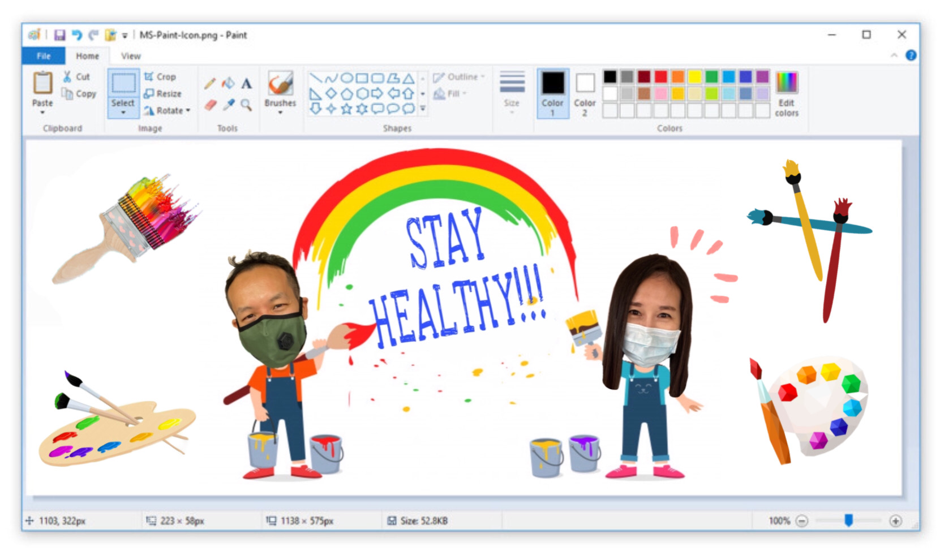
Task: Switch to the View tab
Action: 131,56
